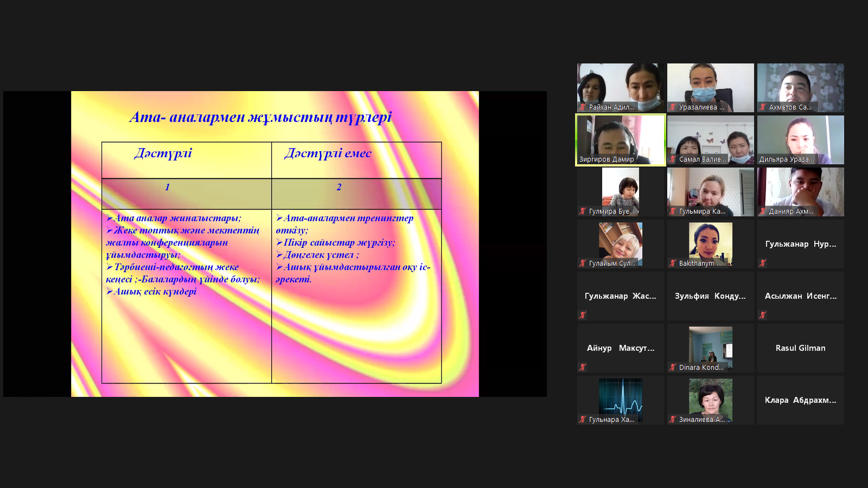
Task: Click muted mic icon on Гульжанар Нур tile
Action: (763, 263)
